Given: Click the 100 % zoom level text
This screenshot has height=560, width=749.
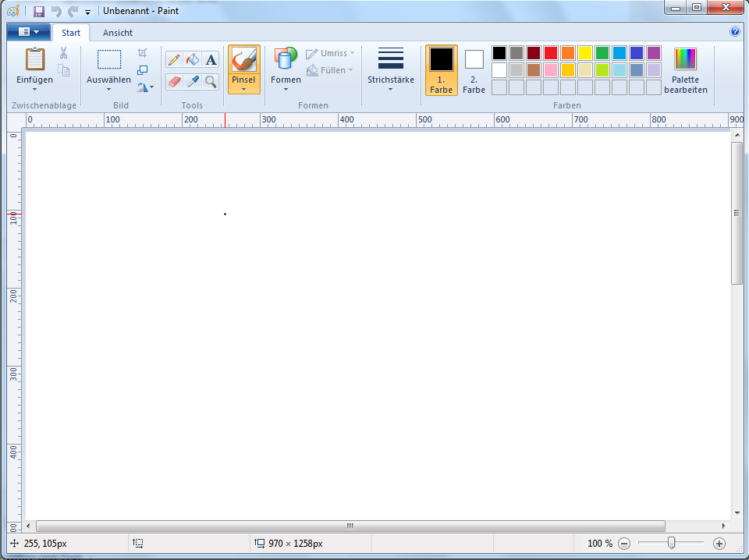Looking at the screenshot, I should [x=599, y=544].
